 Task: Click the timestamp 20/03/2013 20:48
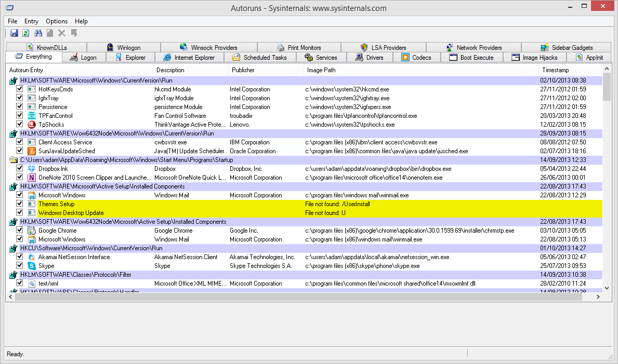[563, 116]
